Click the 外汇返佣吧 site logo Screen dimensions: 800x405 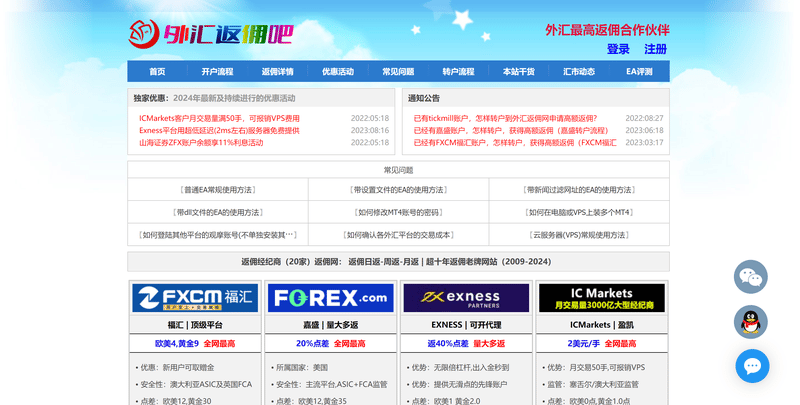[x=211, y=34]
